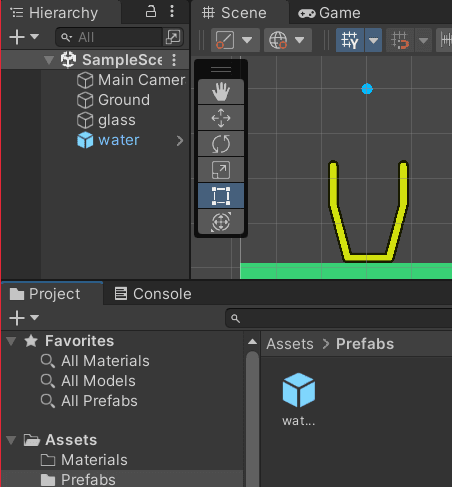Select the Scale tool
Image resolution: width=452 pixels, height=487 pixels.
221,170
